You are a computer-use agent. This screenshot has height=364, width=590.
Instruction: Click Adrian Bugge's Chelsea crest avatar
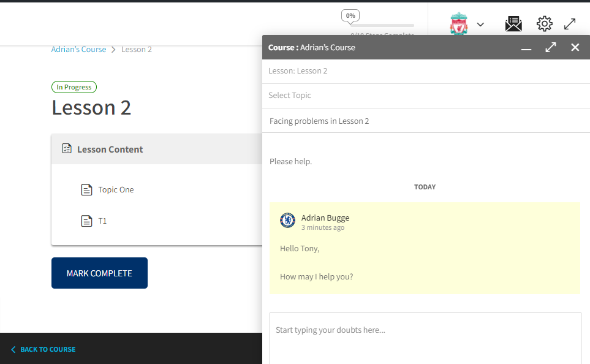287,221
